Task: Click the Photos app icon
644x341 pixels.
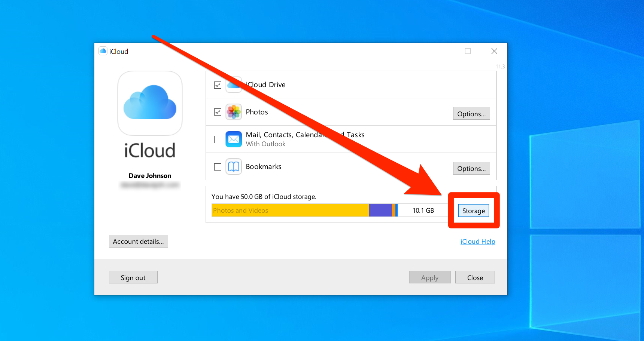Action: click(x=234, y=112)
